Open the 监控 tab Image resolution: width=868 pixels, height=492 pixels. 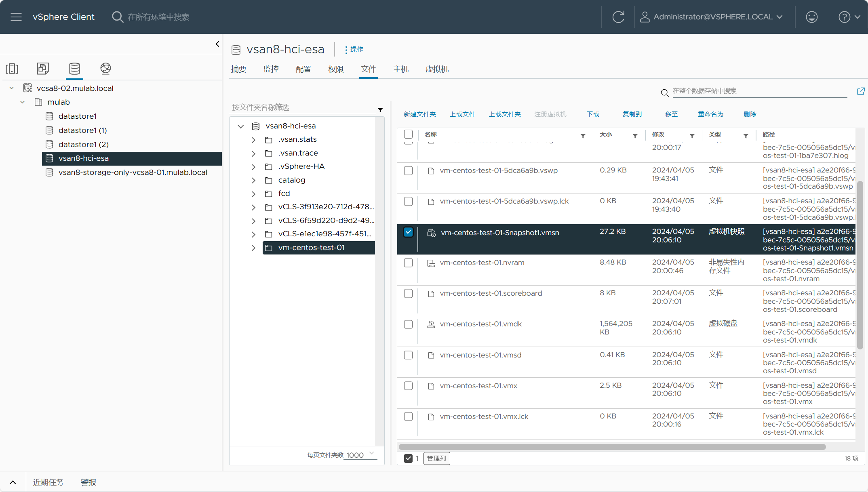271,69
